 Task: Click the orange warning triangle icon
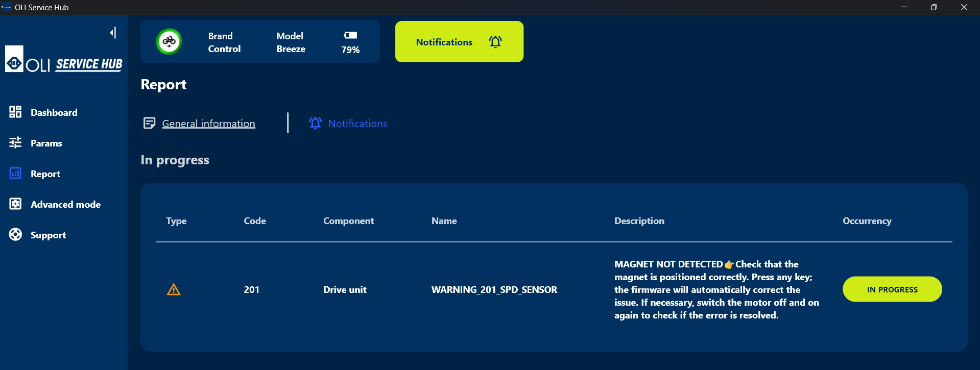pyautogui.click(x=174, y=290)
